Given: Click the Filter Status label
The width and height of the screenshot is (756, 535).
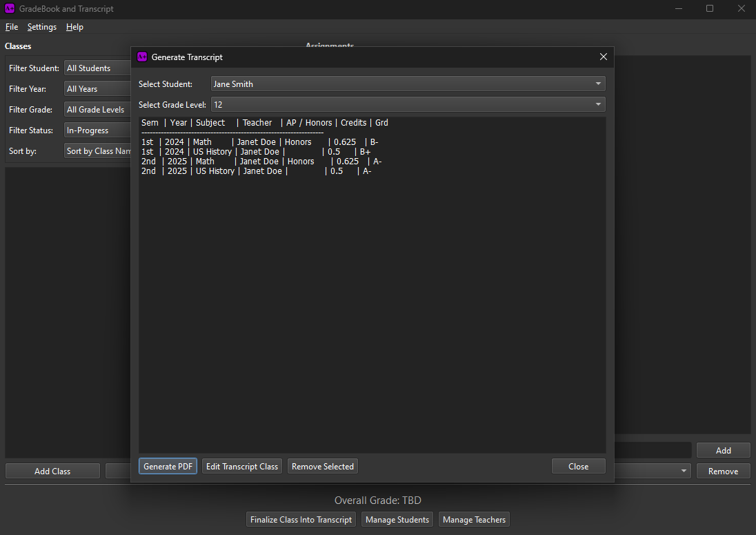Looking at the screenshot, I should click(31, 130).
